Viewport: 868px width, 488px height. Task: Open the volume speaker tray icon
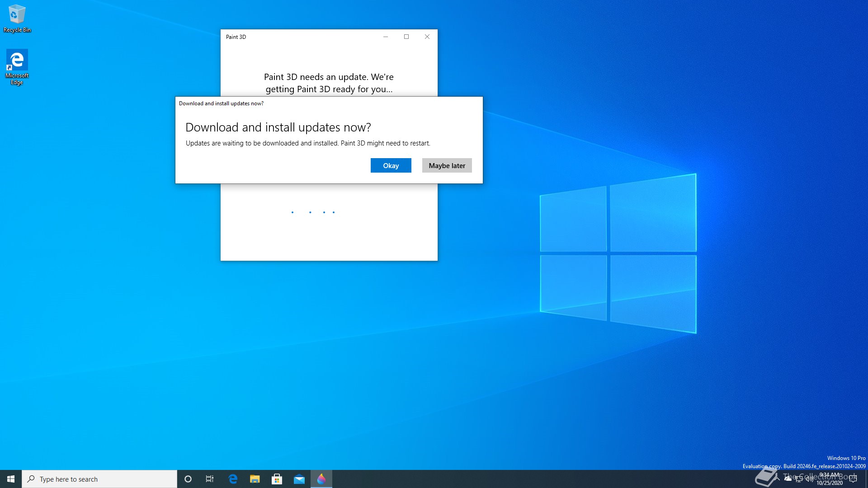[810, 479]
